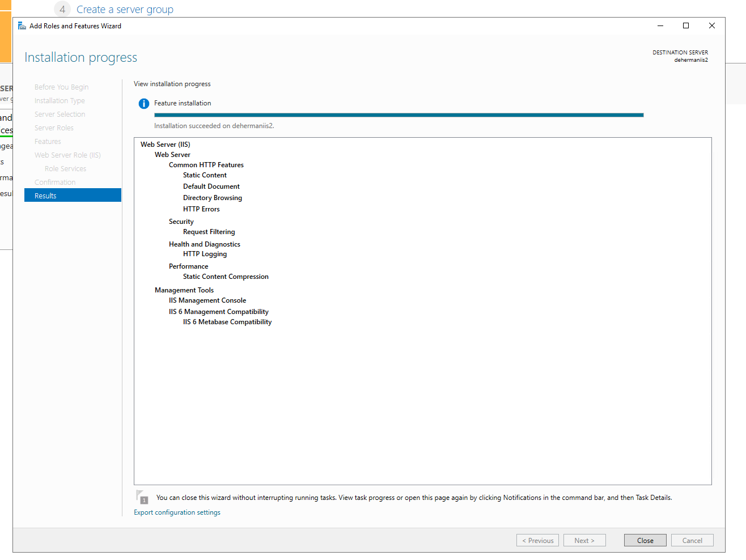746x560 pixels.
Task: Close the wizard with title bar X
Action: pos(712,26)
